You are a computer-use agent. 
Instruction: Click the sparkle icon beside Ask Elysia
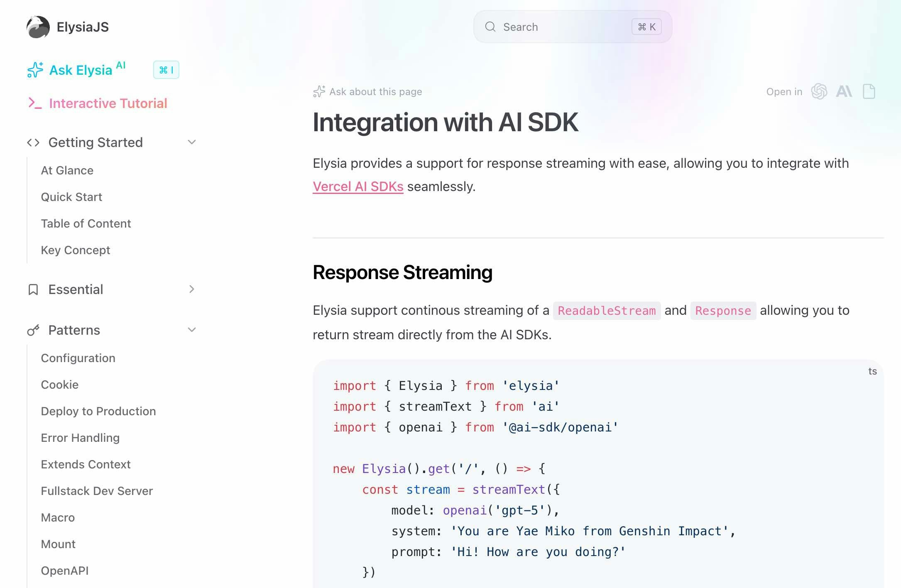click(35, 70)
